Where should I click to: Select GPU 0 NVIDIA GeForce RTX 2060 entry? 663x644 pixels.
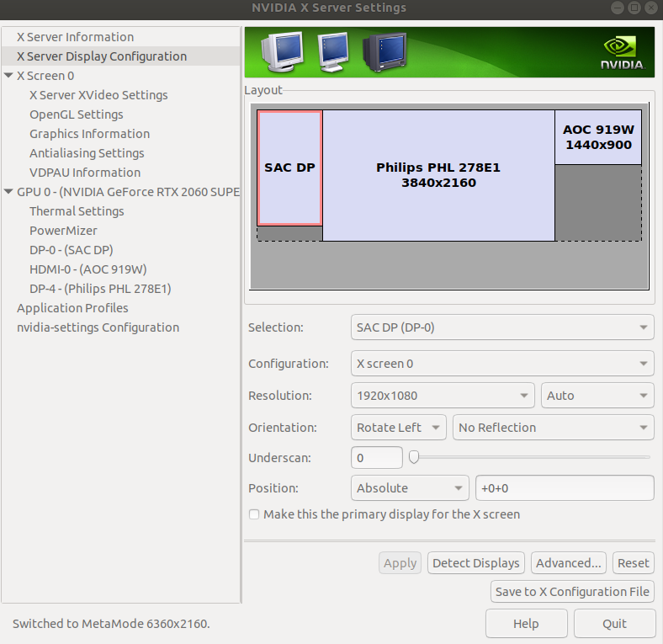click(x=128, y=192)
